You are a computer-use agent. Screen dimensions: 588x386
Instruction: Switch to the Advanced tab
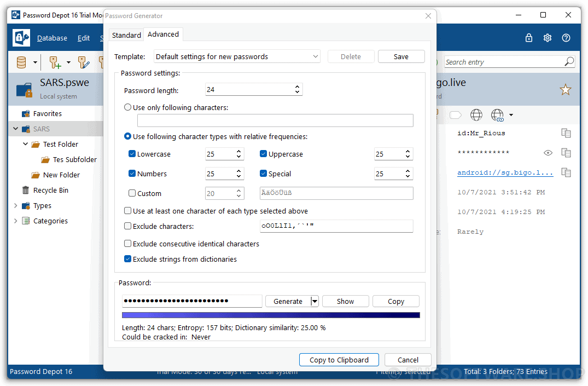163,34
